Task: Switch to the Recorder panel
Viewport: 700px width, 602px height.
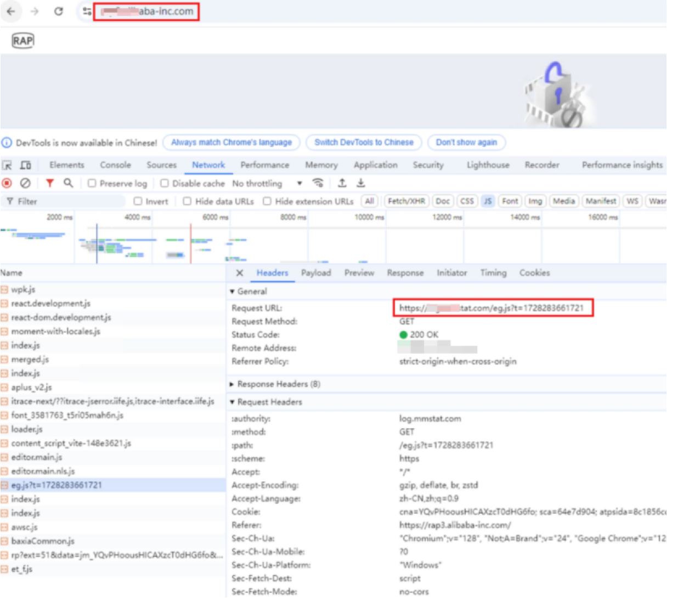Action: click(542, 165)
